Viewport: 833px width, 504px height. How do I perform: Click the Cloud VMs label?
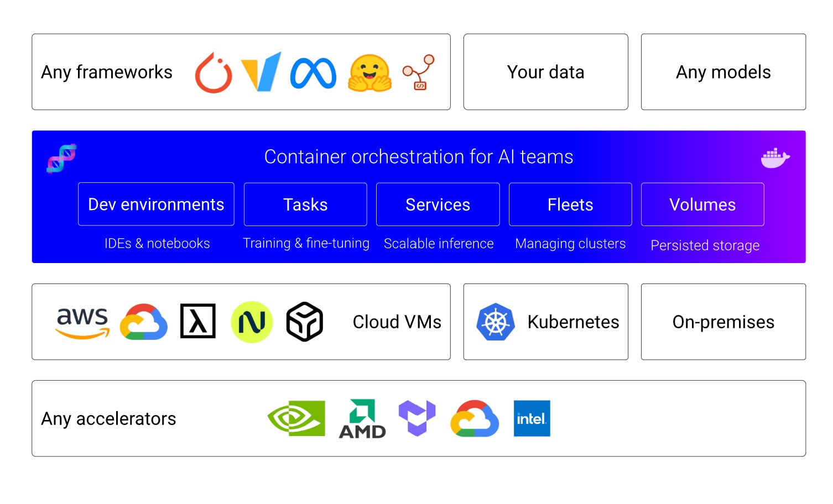click(x=397, y=322)
